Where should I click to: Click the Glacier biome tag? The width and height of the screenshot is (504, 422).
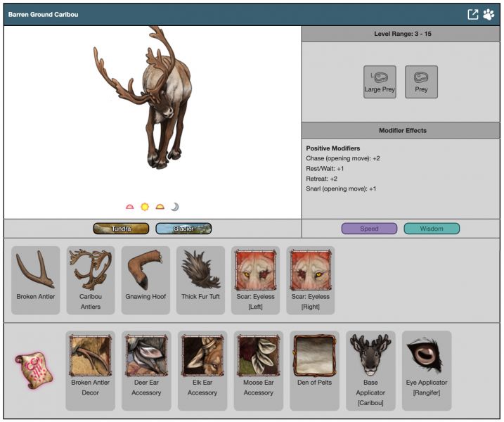(183, 229)
